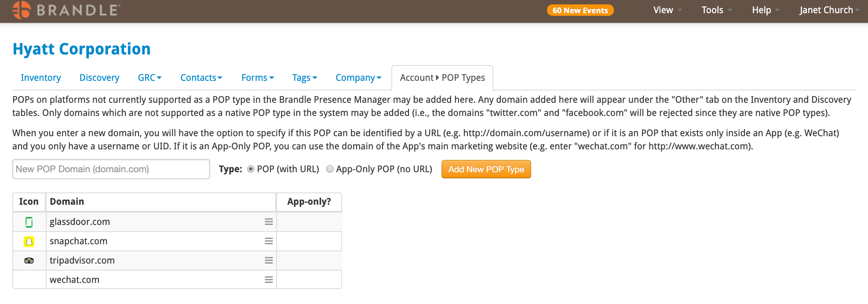
Task: Click the TripAdvisor owl icon
Action: [x=29, y=261]
